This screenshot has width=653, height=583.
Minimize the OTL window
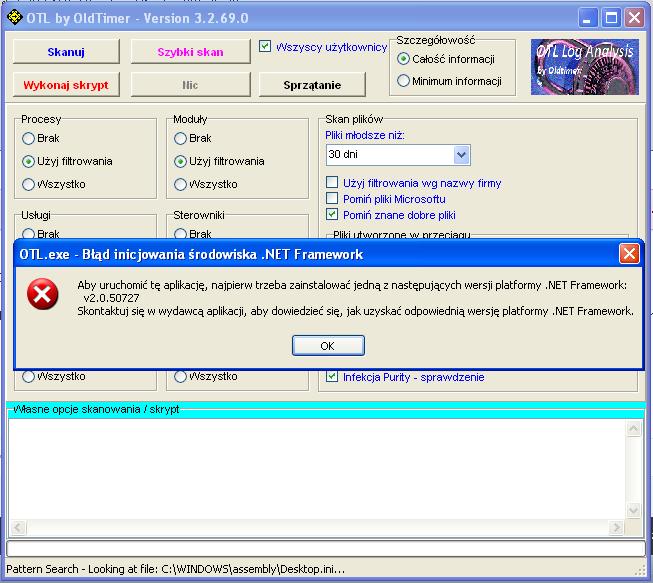click(x=588, y=18)
